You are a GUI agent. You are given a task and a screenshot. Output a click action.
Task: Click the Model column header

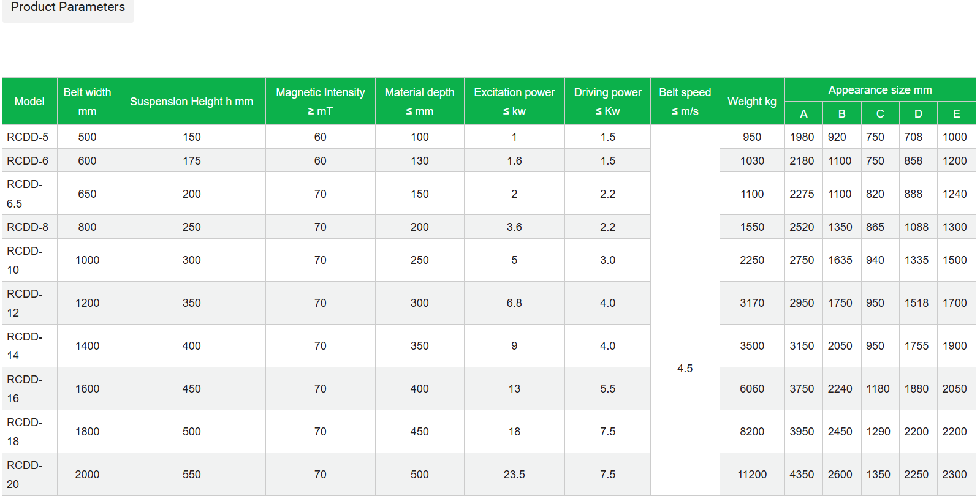[x=29, y=102]
